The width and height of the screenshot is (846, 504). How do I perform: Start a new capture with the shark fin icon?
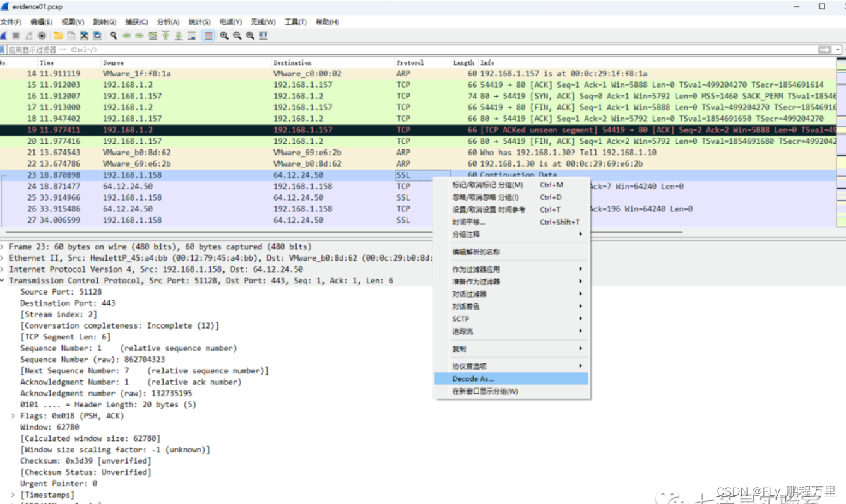click(3, 36)
